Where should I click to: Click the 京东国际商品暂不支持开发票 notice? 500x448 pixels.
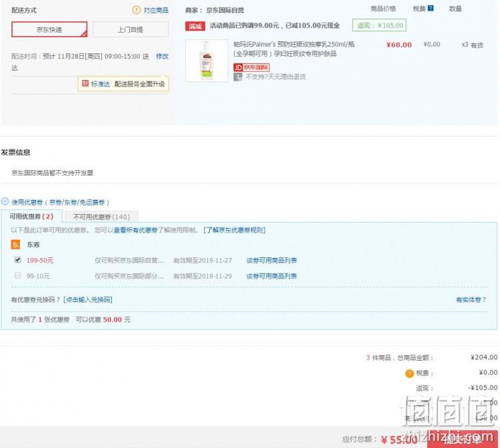coord(52,173)
